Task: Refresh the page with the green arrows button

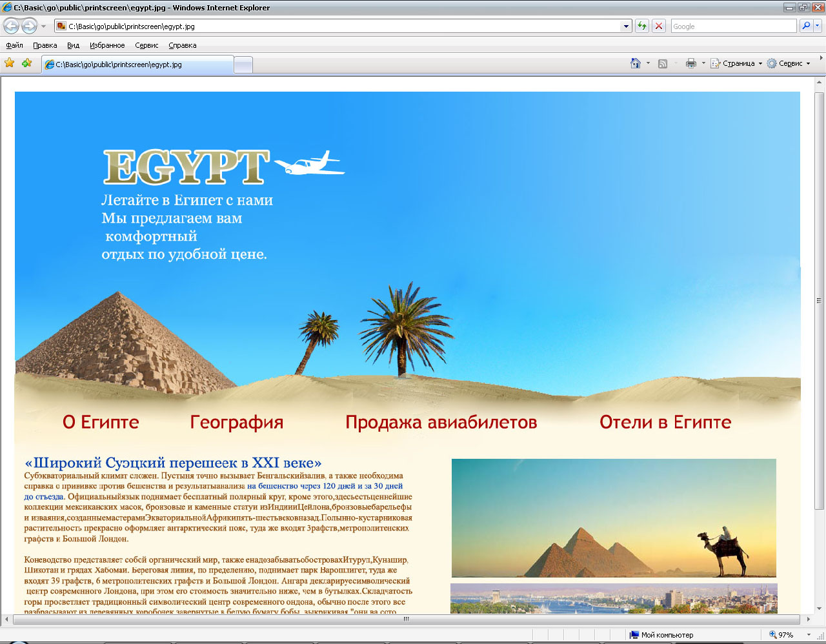Action: tap(642, 26)
